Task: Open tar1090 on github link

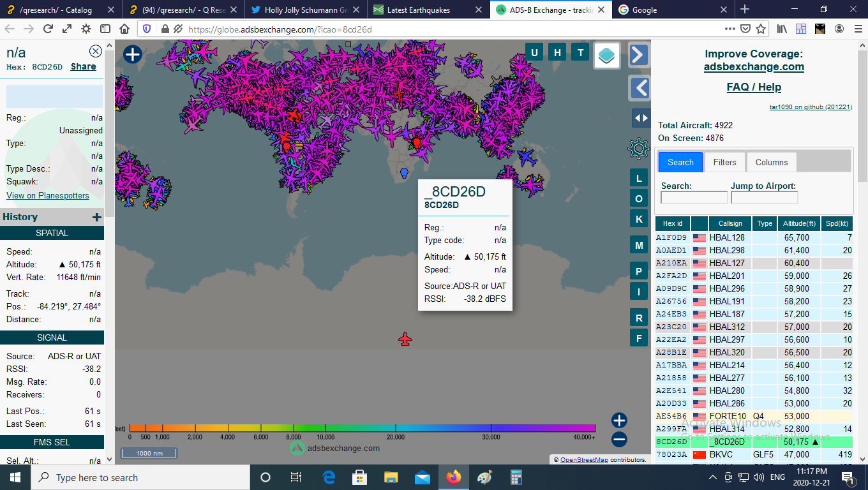Action: (811, 107)
